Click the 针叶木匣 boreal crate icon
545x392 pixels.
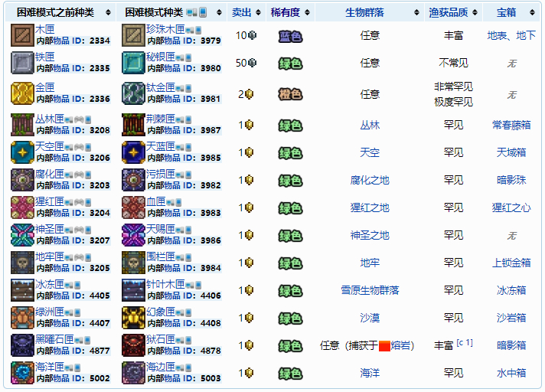(133, 290)
